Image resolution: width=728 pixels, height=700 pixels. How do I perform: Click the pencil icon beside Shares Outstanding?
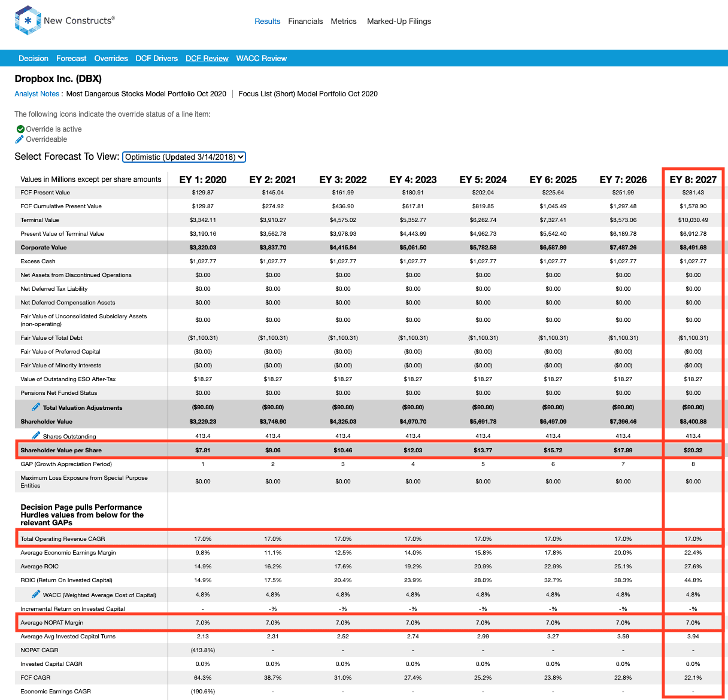(36, 436)
